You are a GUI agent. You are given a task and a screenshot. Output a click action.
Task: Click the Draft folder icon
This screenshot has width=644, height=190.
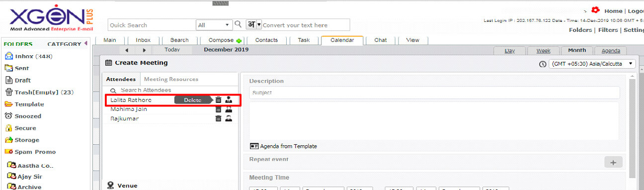point(9,80)
